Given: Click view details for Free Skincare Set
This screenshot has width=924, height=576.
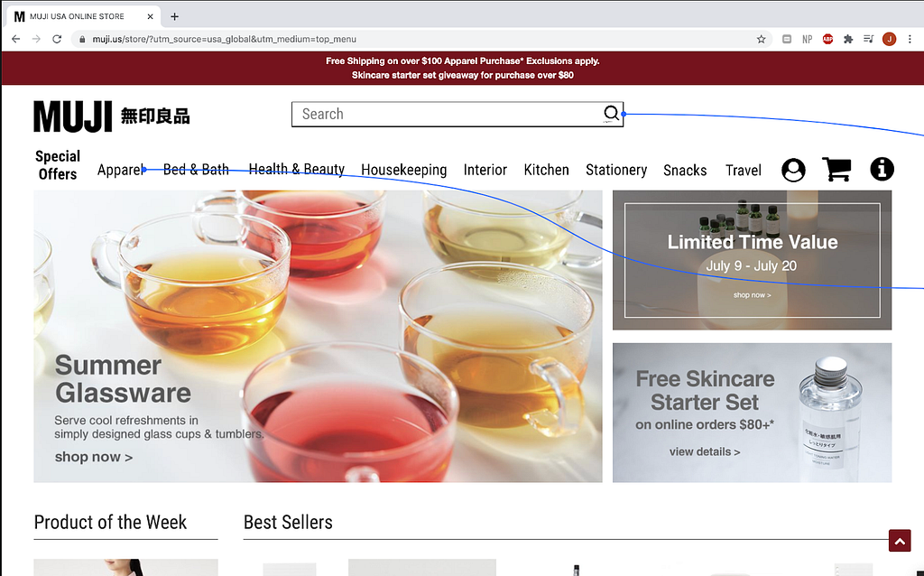Looking at the screenshot, I should tap(704, 451).
